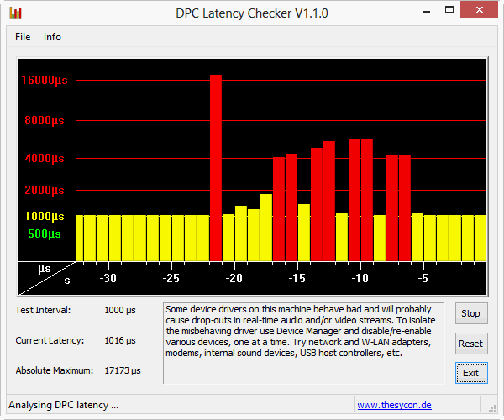Click the 4000µs axis label
Image resolution: width=504 pixels, height=420 pixels.
point(45,159)
